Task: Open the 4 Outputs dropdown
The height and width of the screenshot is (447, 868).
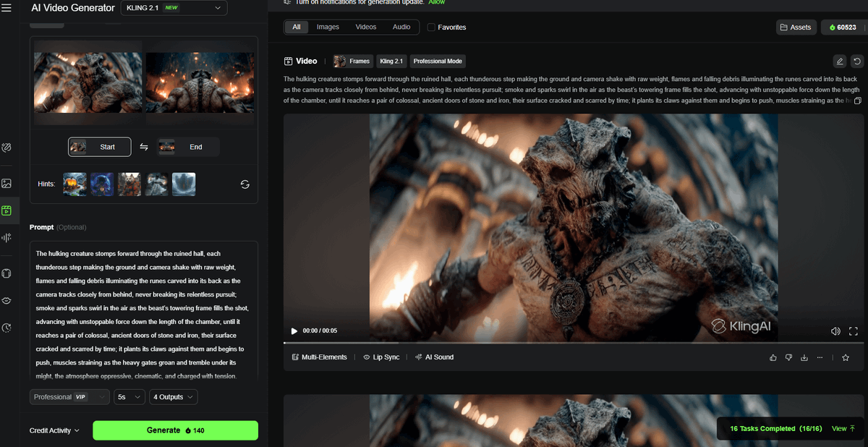Action: tap(174, 397)
